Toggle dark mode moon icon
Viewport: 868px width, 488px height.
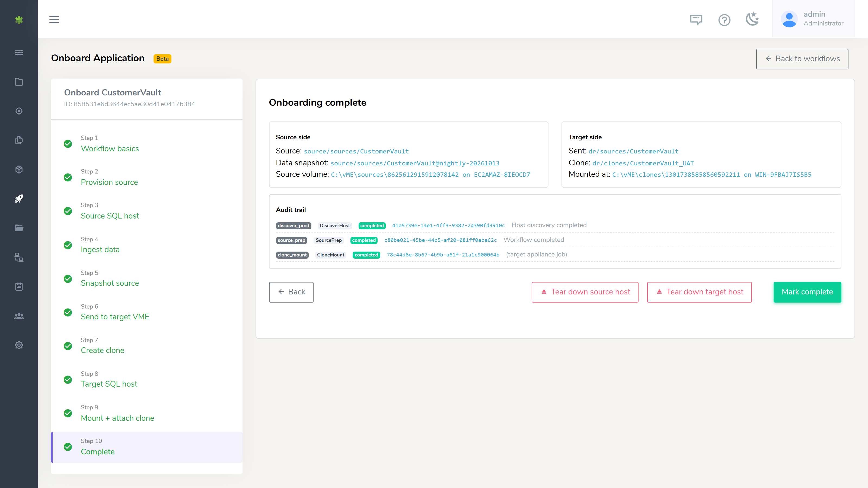752,19
